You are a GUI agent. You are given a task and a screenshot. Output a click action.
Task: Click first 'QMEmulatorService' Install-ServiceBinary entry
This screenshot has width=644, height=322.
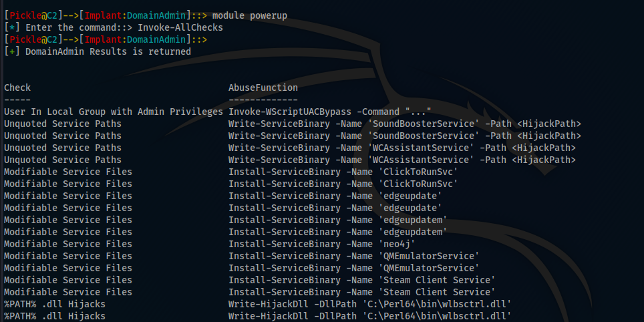tap(353, 256)
